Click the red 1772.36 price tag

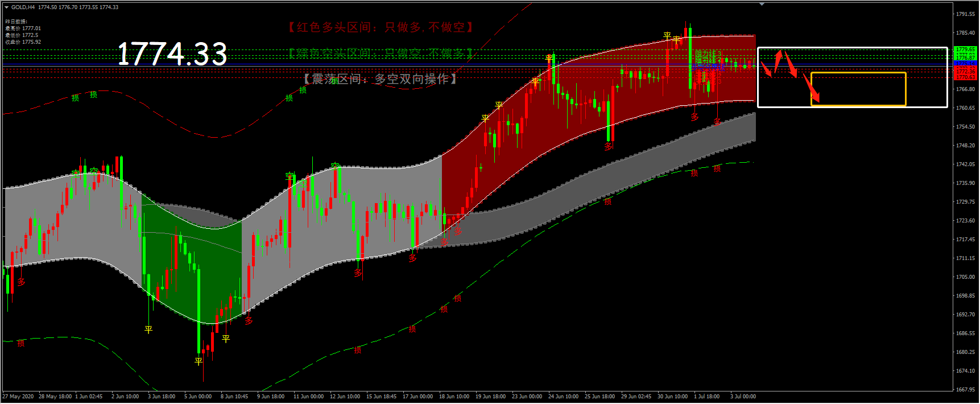pyautogui.click(x=965, y=71)
